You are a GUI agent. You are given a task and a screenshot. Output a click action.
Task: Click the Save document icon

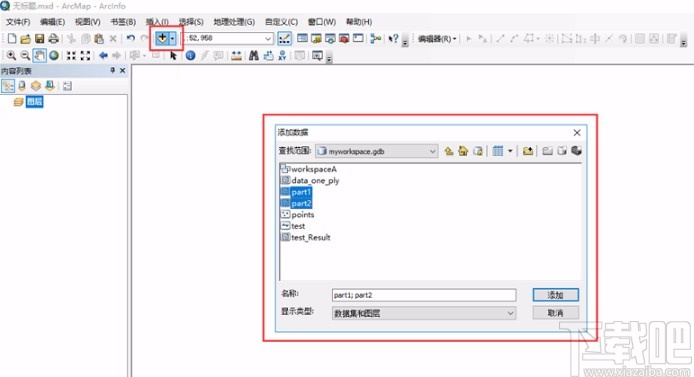[39, 38]
